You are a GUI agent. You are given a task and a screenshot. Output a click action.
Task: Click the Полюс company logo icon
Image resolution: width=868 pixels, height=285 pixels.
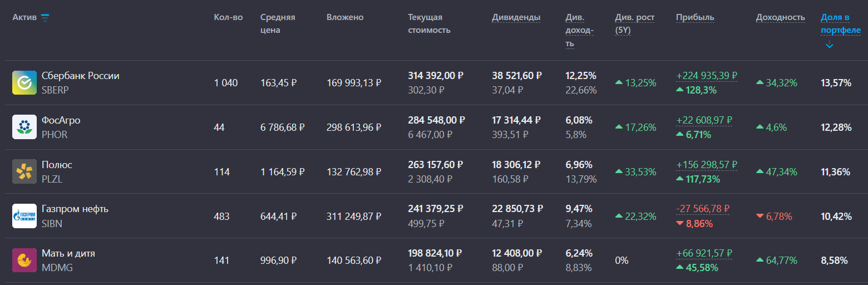[x=24, y=171]
